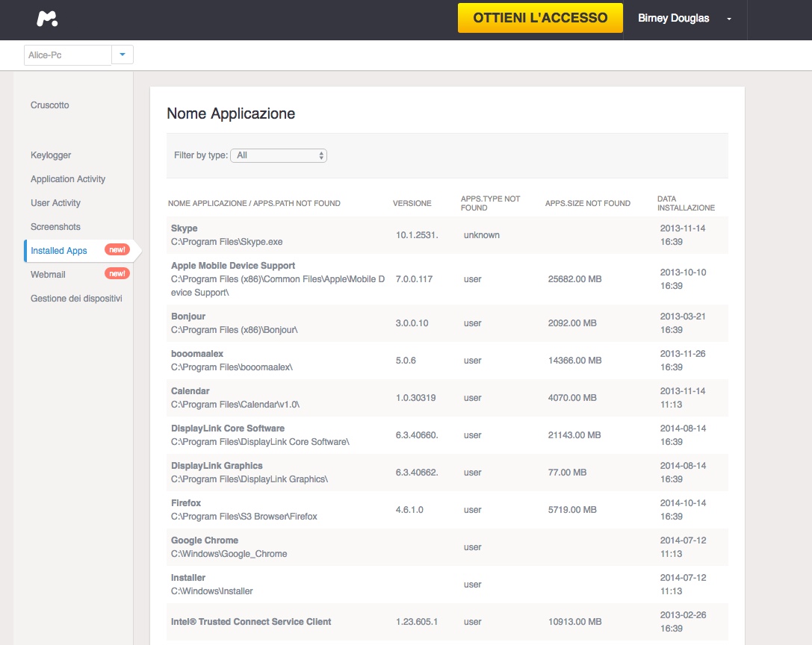Open Cruscotto in the sidebar
Viewport: 812px width, 645px height.
50,105
